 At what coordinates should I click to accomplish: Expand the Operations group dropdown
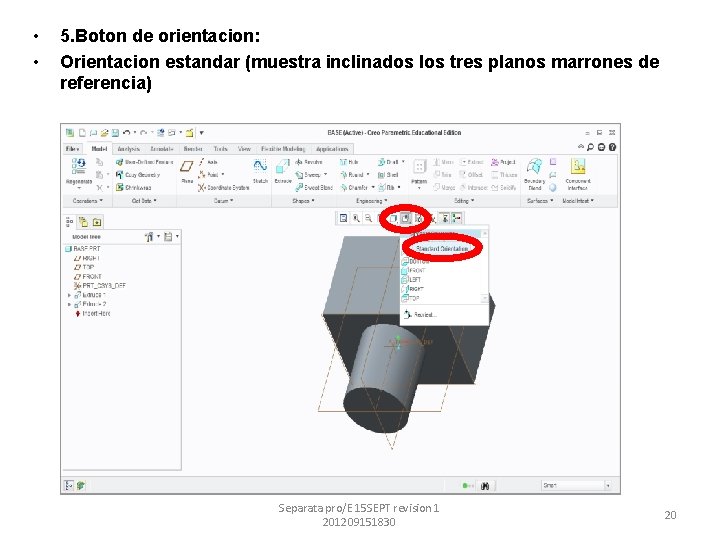click(87, 201)
